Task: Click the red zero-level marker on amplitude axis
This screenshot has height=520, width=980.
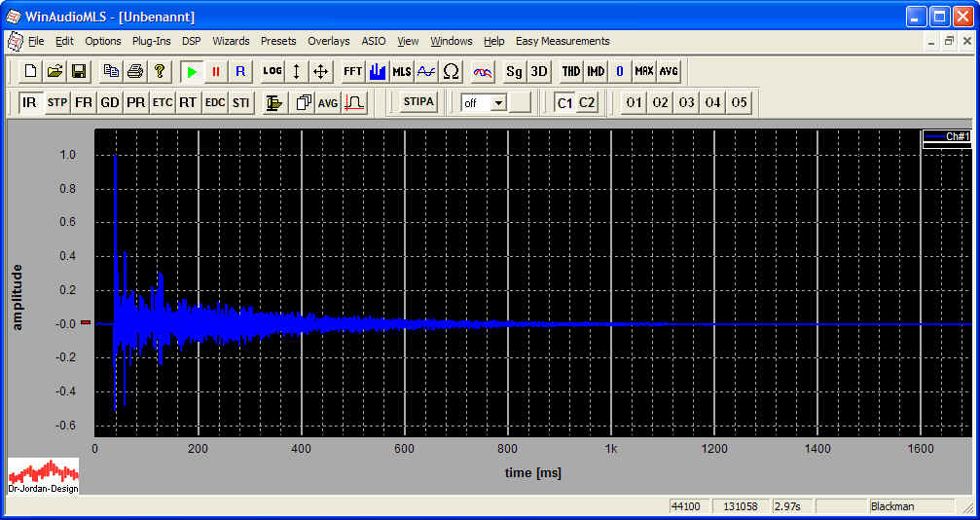Action: (85, 322)
